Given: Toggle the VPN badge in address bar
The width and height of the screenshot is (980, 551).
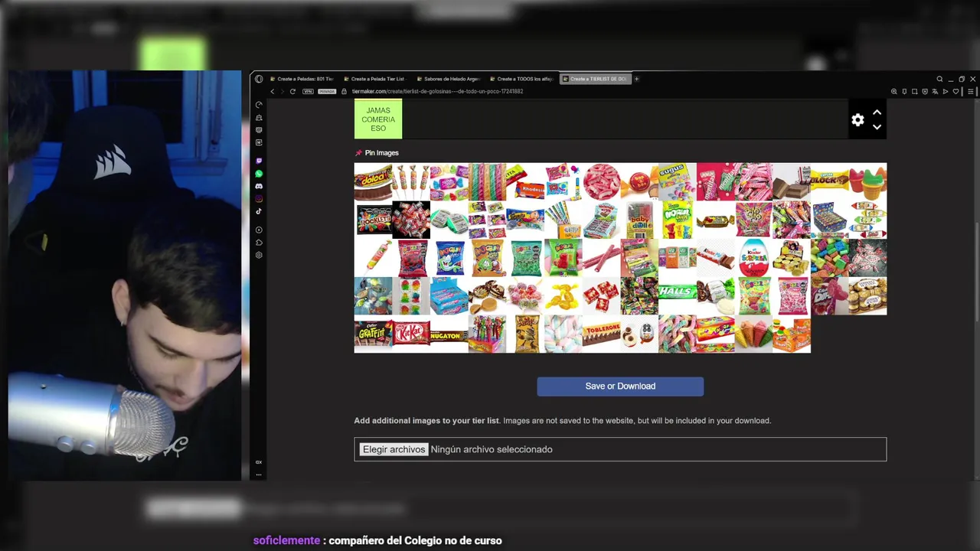Looking at the screenshot, I should (x=308, y=91).
